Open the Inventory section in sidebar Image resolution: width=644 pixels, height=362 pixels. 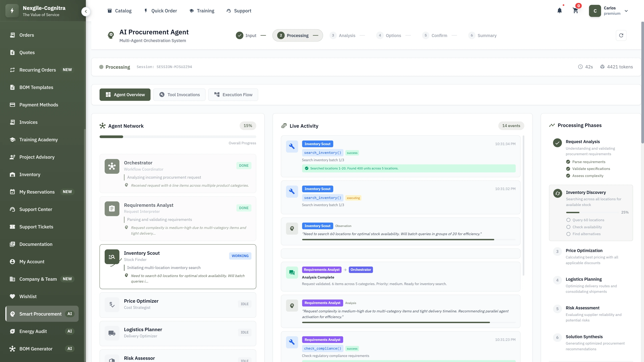point(30,174)
